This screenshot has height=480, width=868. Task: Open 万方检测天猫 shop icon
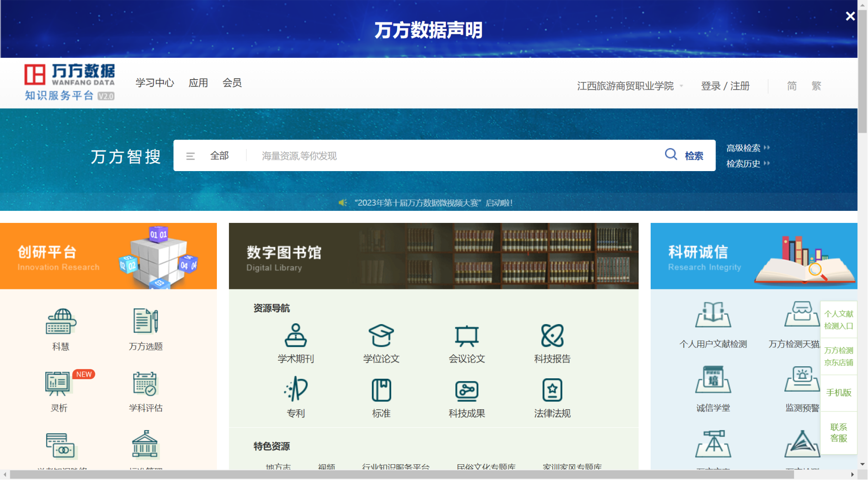pos(802,314)
